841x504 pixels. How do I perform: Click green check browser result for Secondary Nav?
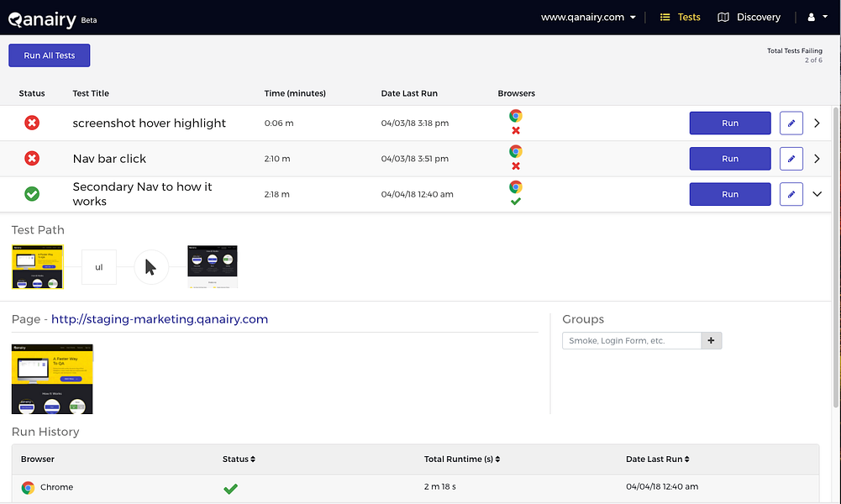click(515, 201)
